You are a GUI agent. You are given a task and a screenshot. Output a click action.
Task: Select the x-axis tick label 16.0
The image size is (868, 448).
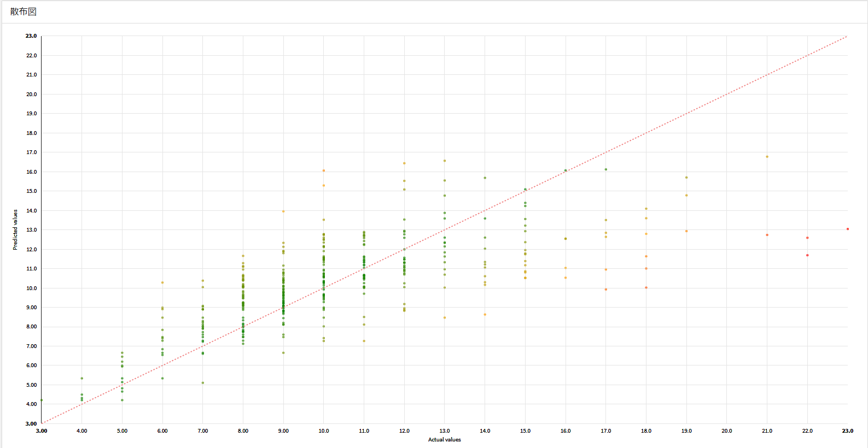(x=566, y=431)
